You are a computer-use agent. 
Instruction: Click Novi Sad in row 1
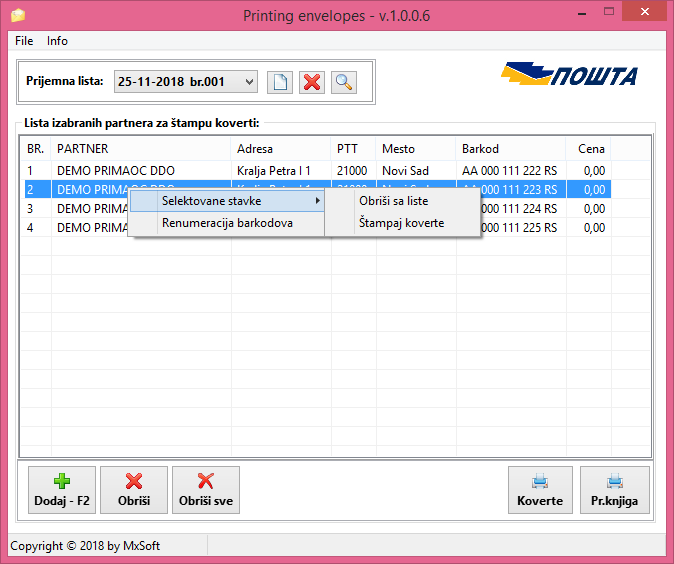(405, 171)
